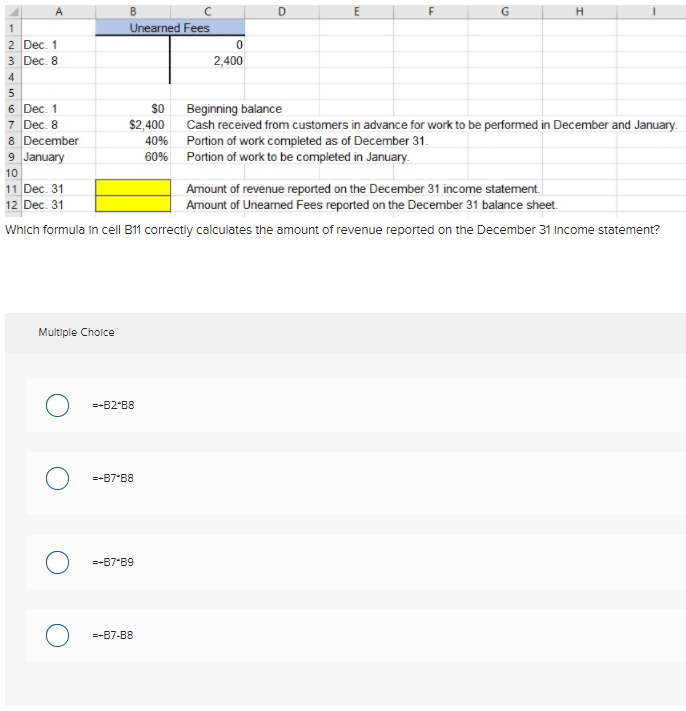
Task: Click cell A11 labeled Dec. 31
Action: (58, 189)
